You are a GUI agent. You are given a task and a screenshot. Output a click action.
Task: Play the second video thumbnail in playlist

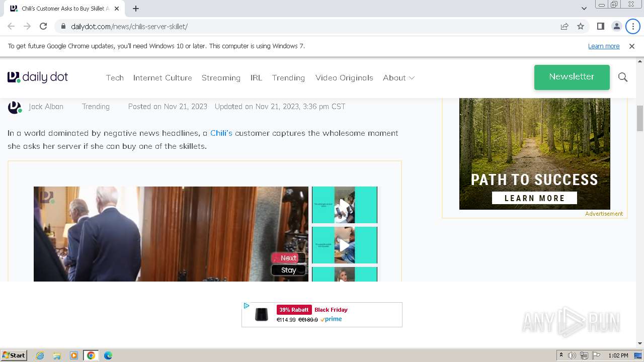coord(344,245)
